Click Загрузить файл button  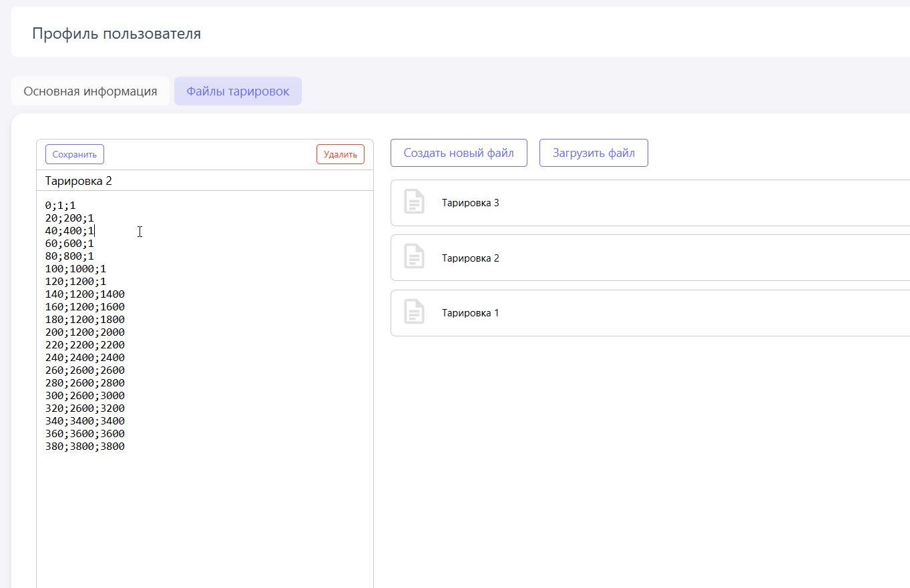[594, 153]
